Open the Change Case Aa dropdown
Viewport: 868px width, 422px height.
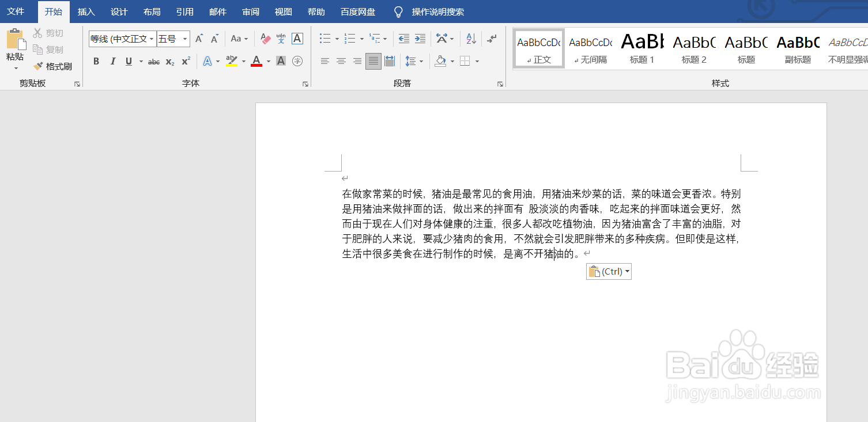click(x=239, y=39)
